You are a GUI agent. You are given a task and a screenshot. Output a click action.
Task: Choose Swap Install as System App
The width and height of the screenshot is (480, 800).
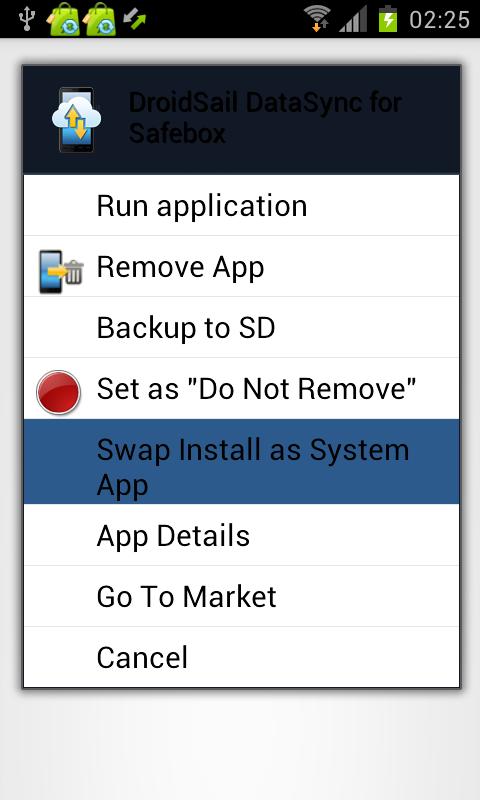[241, 462]
